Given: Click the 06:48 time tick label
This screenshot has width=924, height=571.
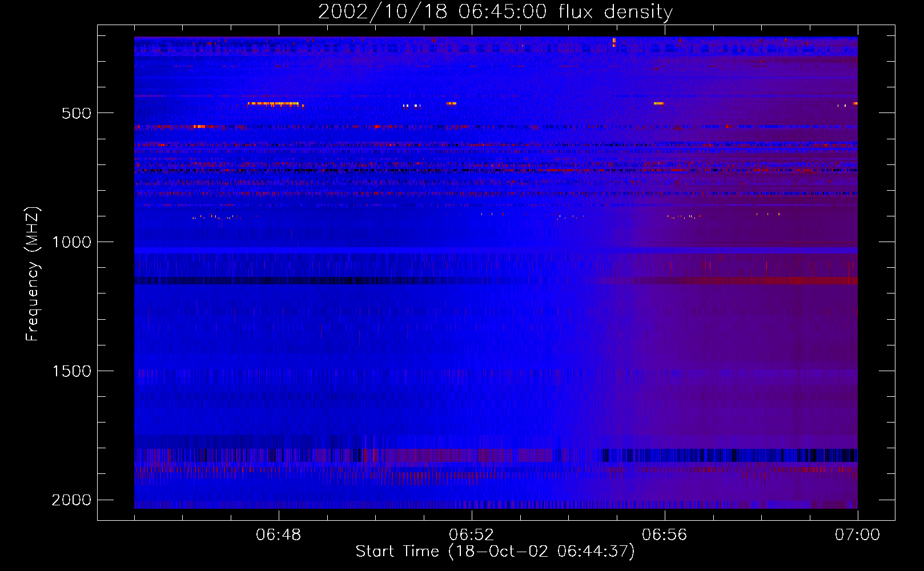Looking at the screenshot, I should pyautogui.click(x=279, y=535).
